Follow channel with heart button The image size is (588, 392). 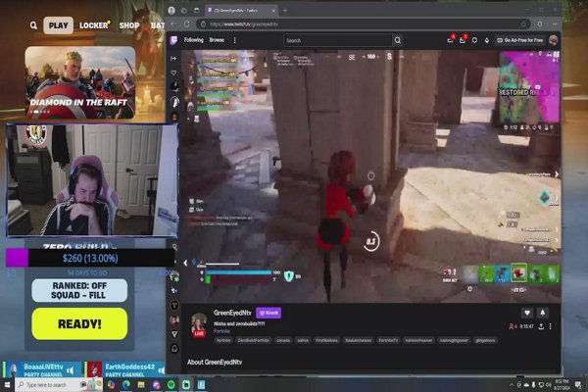527,313
